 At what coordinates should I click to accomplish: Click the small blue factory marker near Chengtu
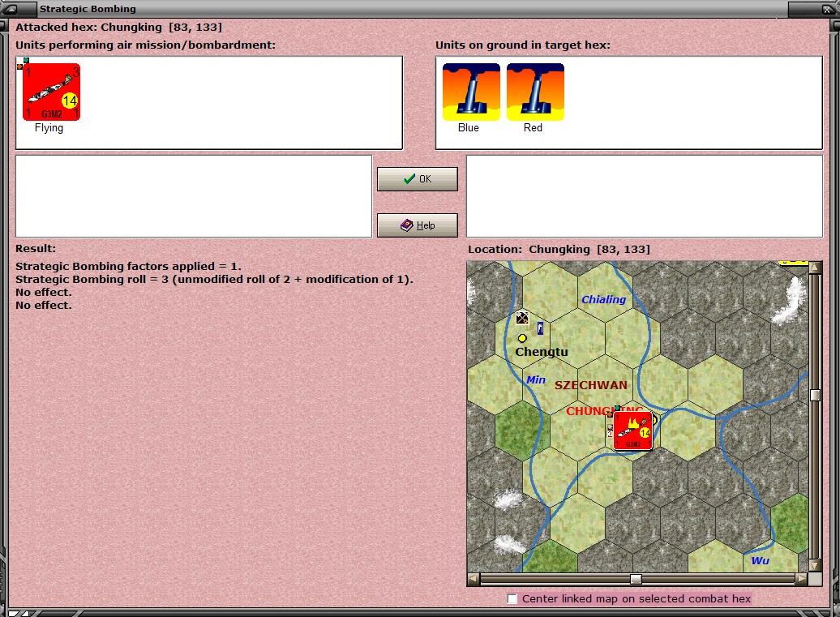coord(540,328)
